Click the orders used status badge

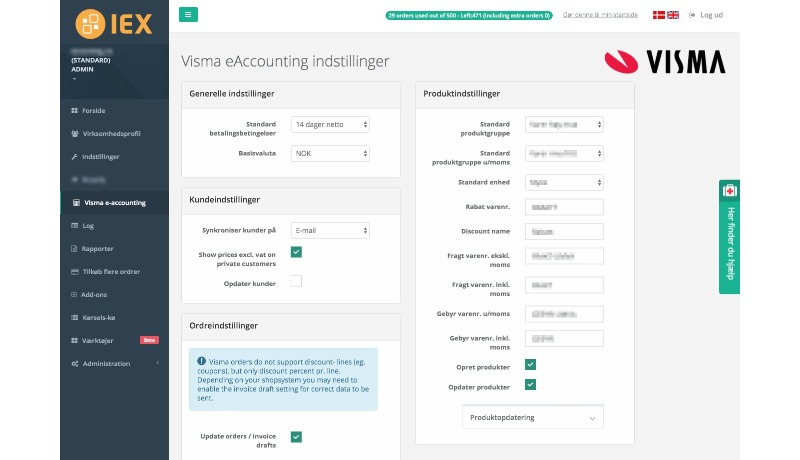tap(469, 15)
